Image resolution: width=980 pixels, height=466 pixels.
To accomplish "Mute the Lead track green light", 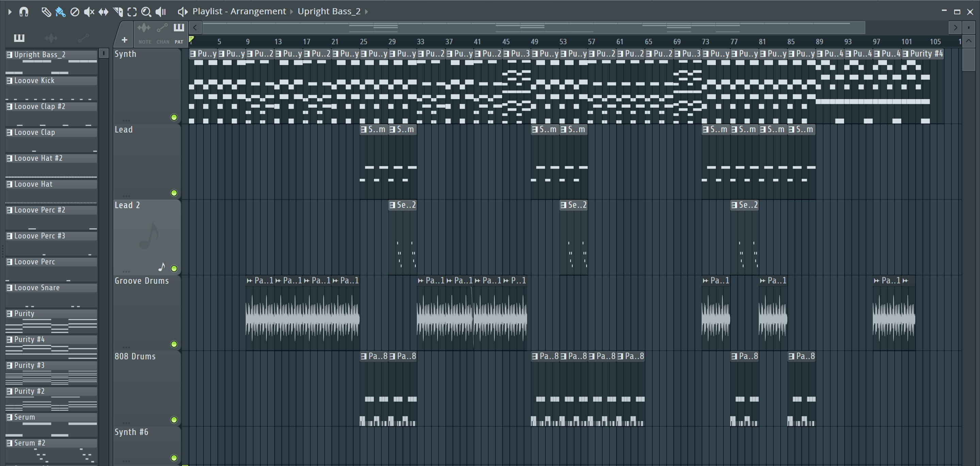I will click(174, 193).
